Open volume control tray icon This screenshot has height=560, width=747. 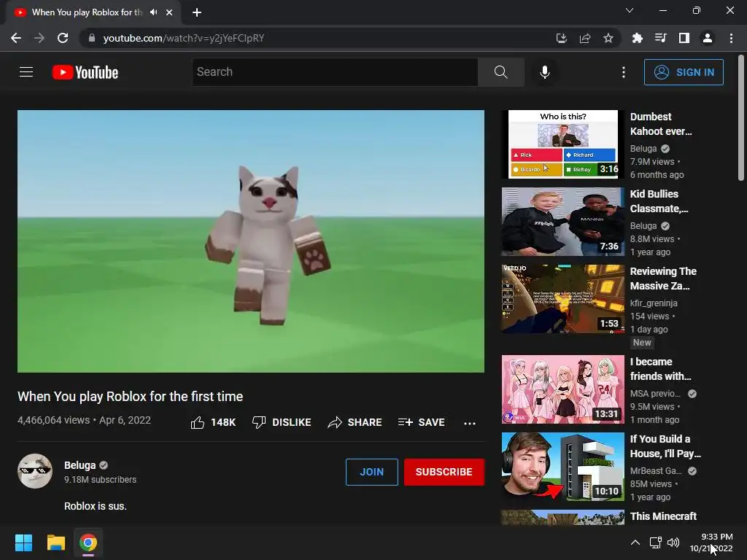(673, 542)
